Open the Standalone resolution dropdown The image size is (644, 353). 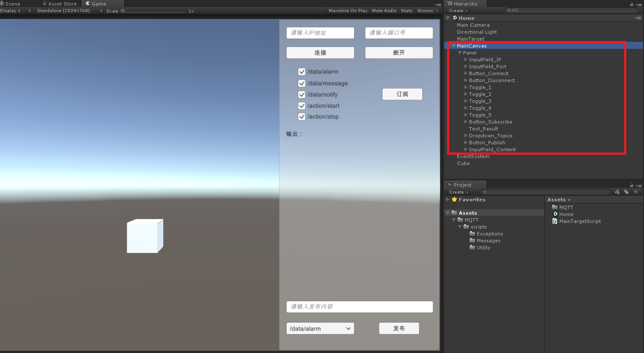(x=64, y=11)
